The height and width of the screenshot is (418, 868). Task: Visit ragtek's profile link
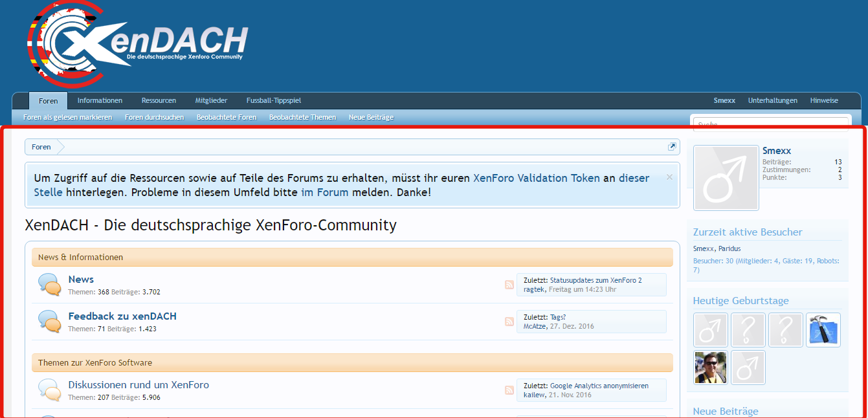click(534, 289)
